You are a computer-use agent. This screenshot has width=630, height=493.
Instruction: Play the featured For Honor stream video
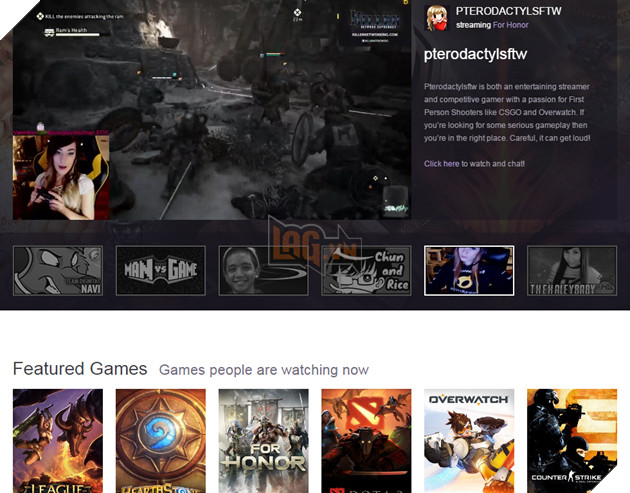[x=212, y=110]
